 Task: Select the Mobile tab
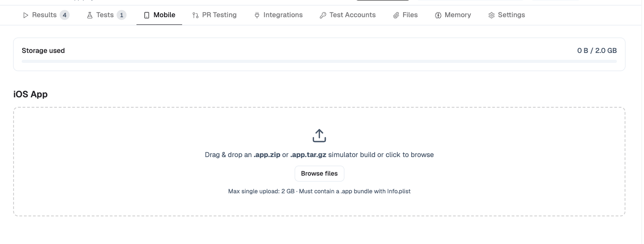tap(160, 15)
